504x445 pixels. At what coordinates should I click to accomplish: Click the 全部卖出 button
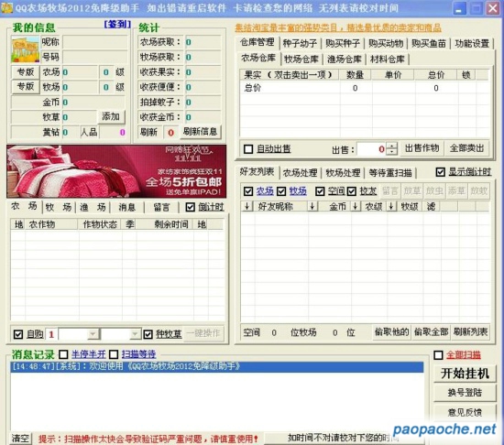[x=467, y=148]
